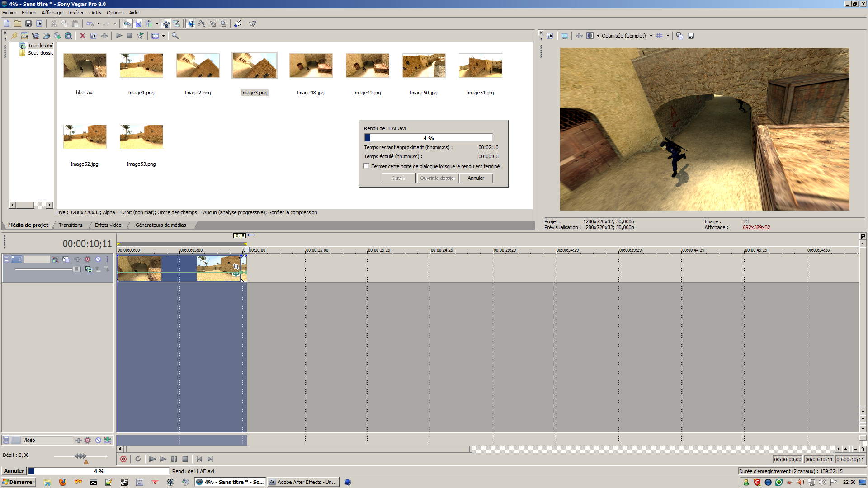This screenshot has width=868, height=488.
Task: Toggle Ignore Event Grouping icon
Action: [177, 23]
